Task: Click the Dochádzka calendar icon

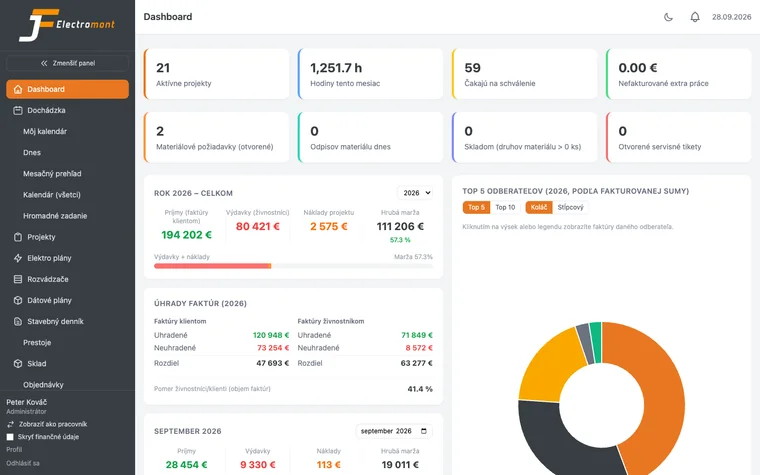Action: [18, 111]
